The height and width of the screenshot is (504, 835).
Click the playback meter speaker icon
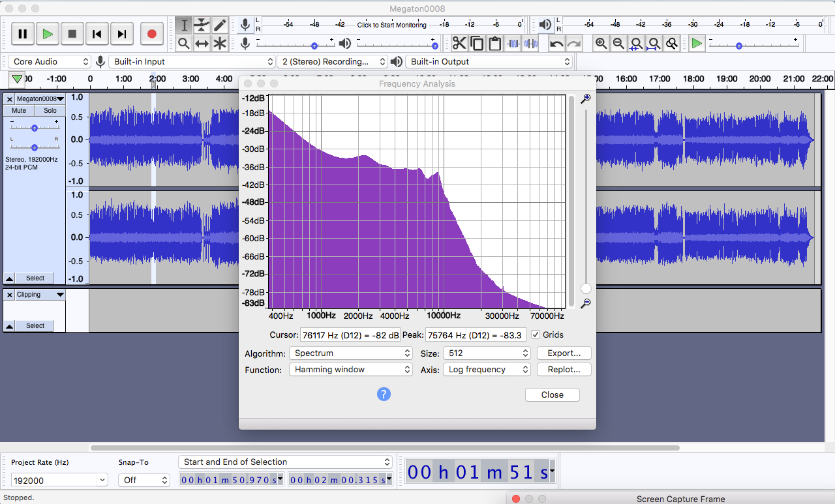tap(545, 25)
